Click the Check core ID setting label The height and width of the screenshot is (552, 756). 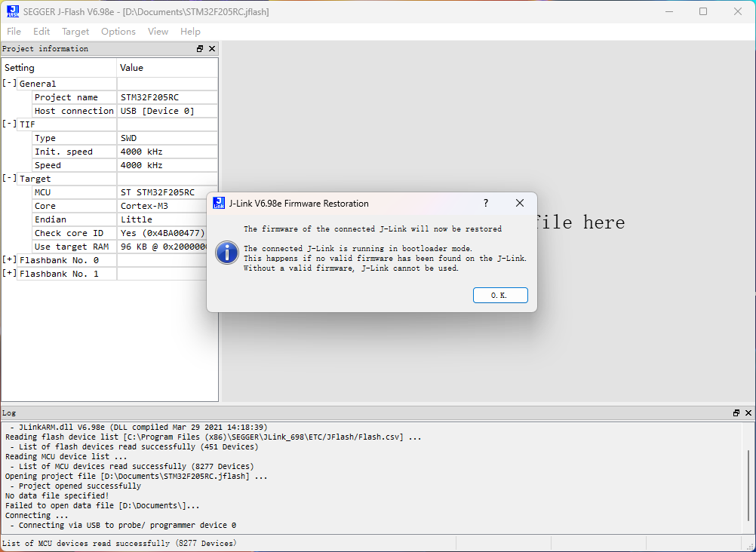point(69,233)
